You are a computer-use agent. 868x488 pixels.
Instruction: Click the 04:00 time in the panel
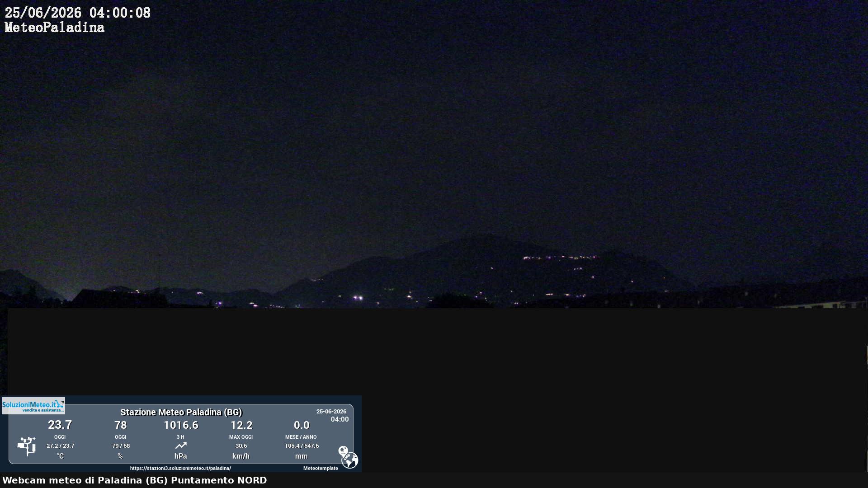click(340, 419)
